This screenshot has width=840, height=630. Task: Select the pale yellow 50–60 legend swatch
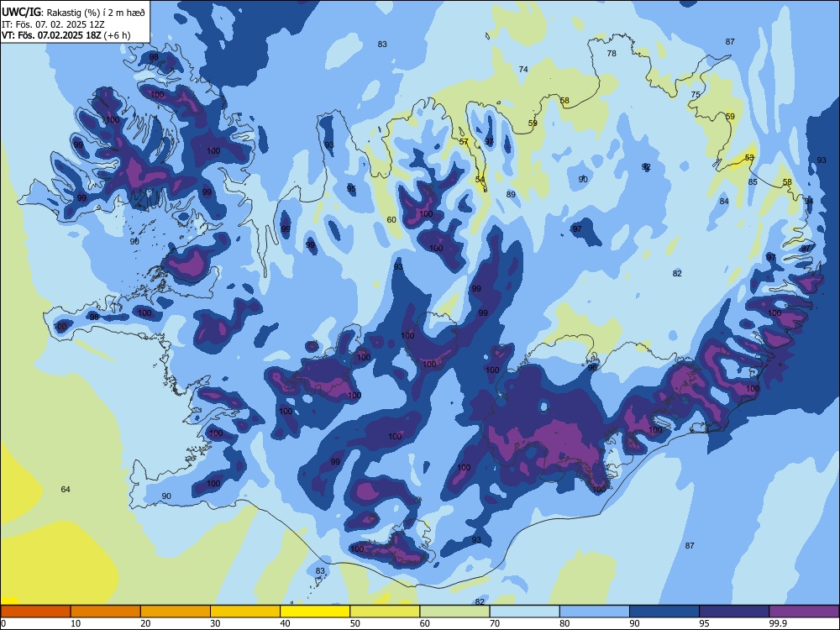point(385,612)
